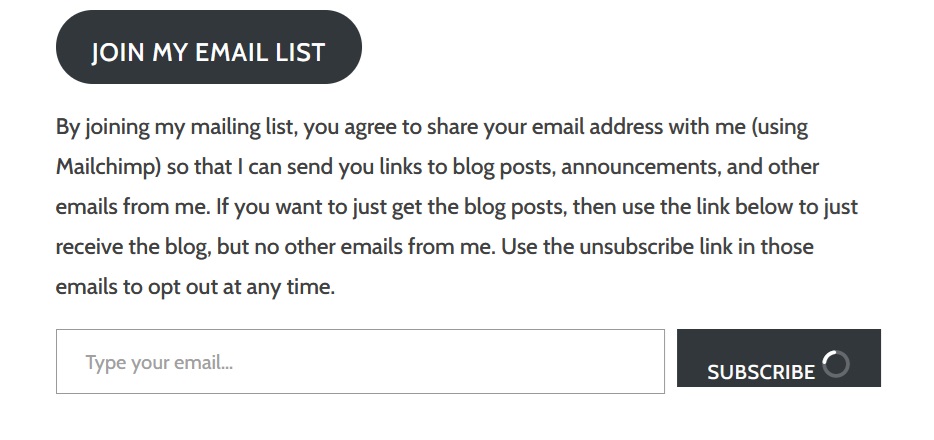
Task: Click the word "Mailchimp)" in the paragraph
Action: [109, 167]
